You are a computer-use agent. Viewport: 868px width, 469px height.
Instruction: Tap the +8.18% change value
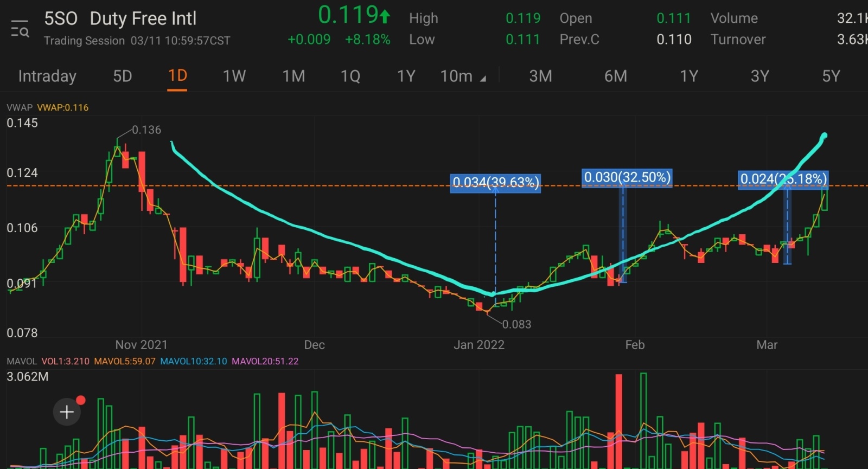pos(368,40)
